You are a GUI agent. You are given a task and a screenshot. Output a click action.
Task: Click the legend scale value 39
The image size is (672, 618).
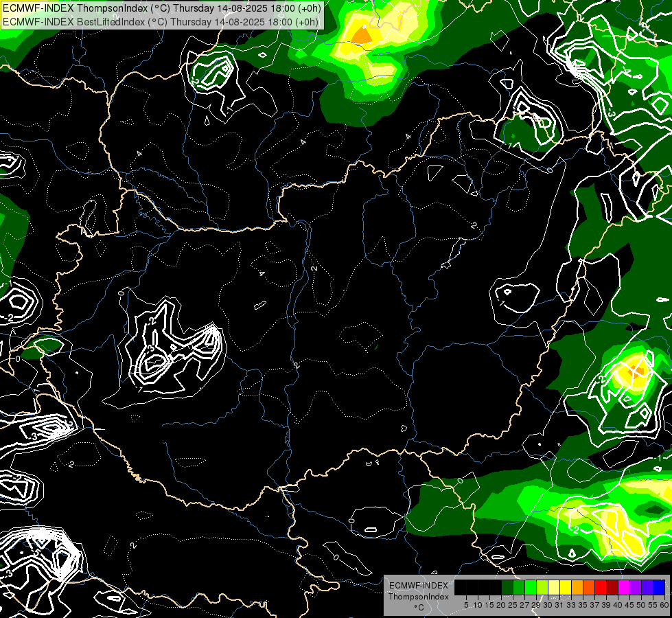[x=606, y=605]
